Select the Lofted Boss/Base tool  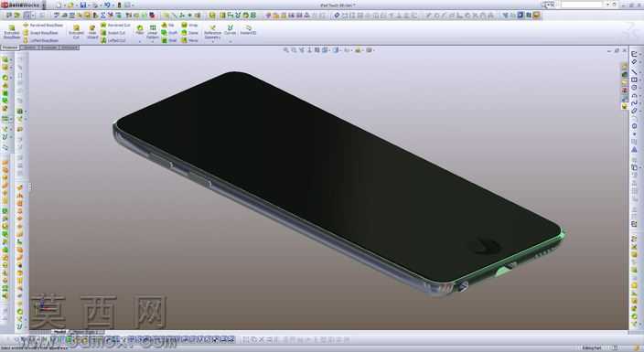tap(40, 40)
